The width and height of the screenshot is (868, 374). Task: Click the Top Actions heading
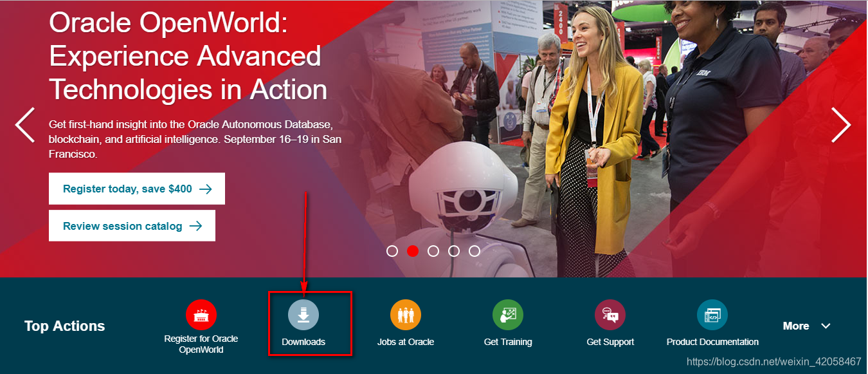(64, 326)
